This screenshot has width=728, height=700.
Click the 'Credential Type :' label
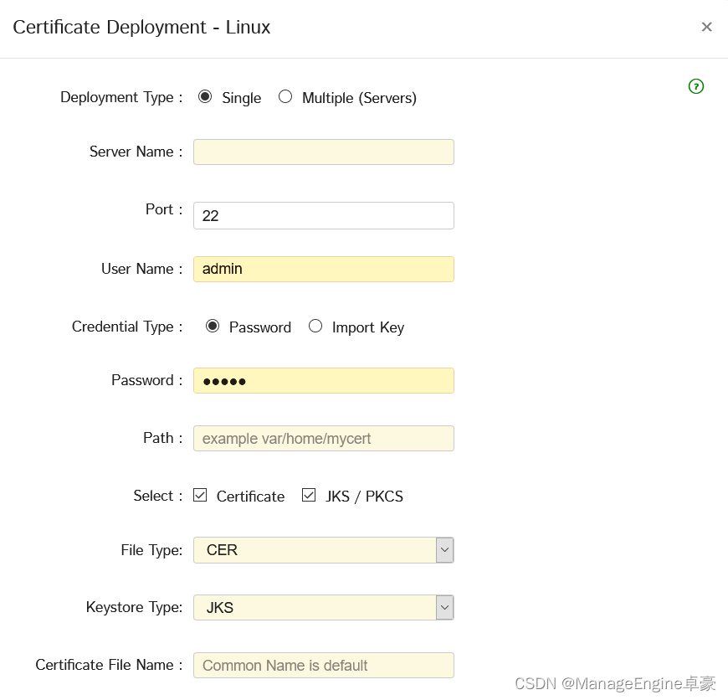click(127, 327)
